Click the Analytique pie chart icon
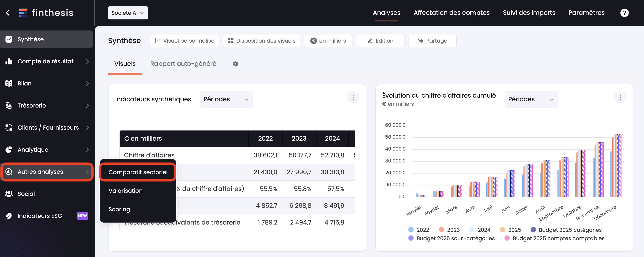The image size is (644, 257). tap(9, 149)
